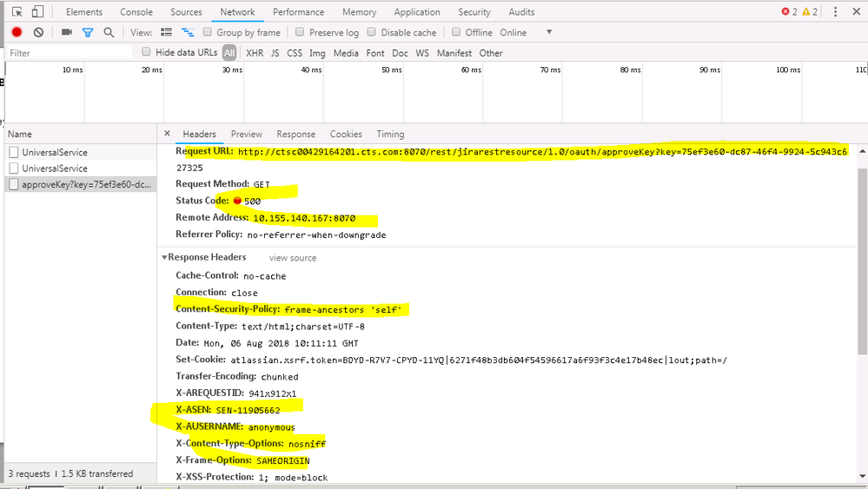The width and height of the screenshot is (868, 489).
Task: Enable Preserve log checkbox
Action: [300, 32]
